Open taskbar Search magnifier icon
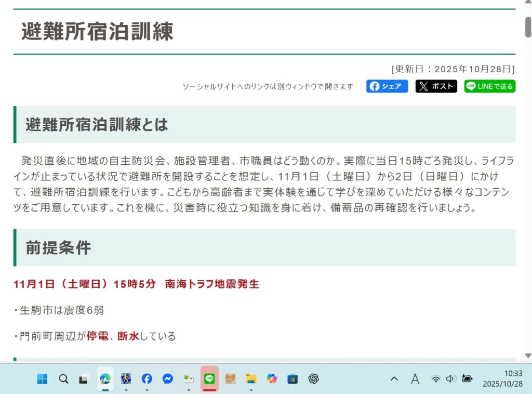532x394 pixels. 63,379
